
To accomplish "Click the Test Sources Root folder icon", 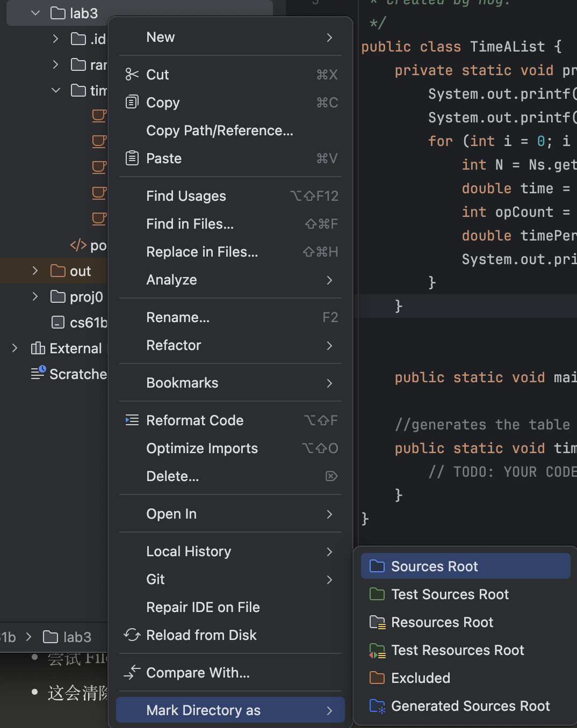I will tap(377, 594).
